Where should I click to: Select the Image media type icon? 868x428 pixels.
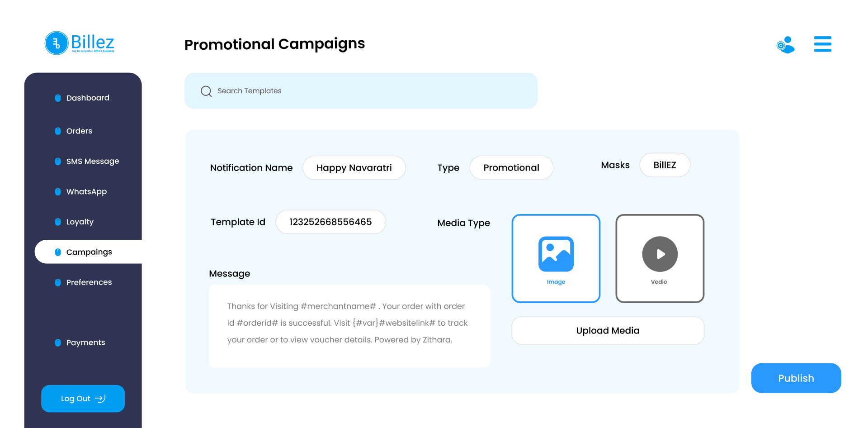[556, 254]
